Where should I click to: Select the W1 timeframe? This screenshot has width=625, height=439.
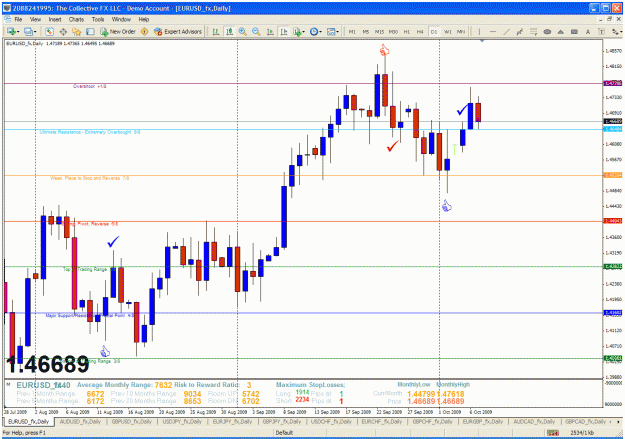pyautogui.click(x=448, y=31)
